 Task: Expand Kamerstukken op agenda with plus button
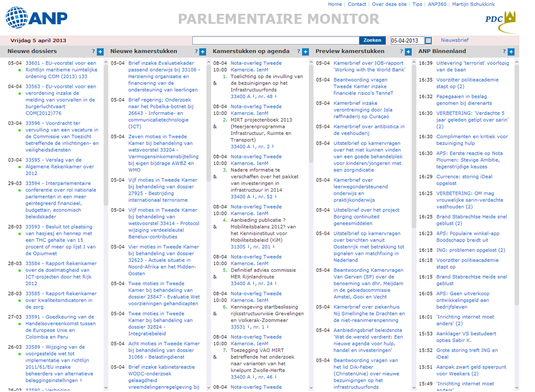(x=305, y=52)
